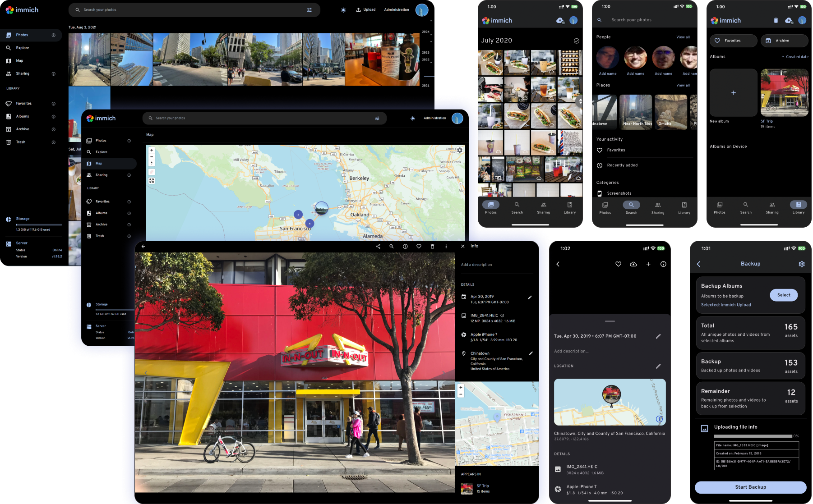
Task: Close the Info panel in photo viewer
Action: coord(463,246)
